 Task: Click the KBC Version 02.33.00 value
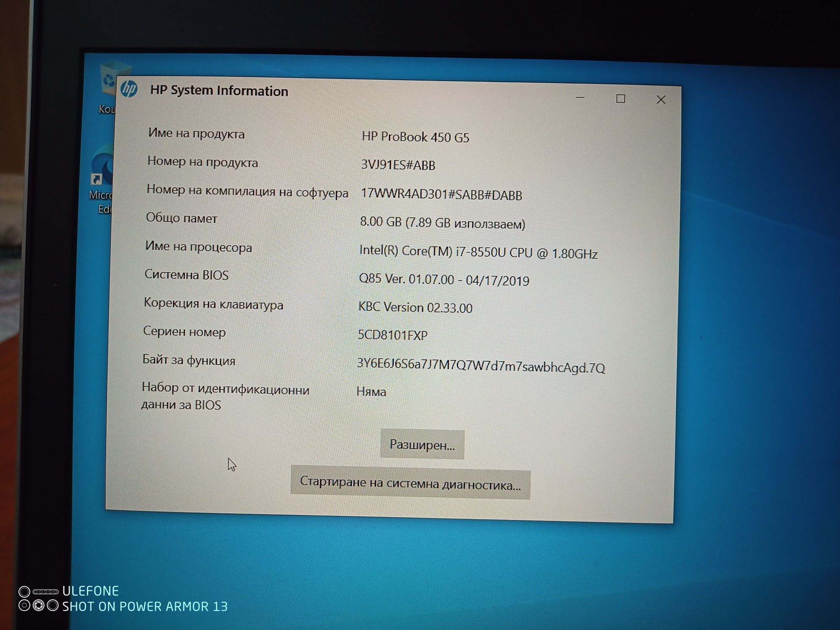pyautogui.click(x=415, y=307)
